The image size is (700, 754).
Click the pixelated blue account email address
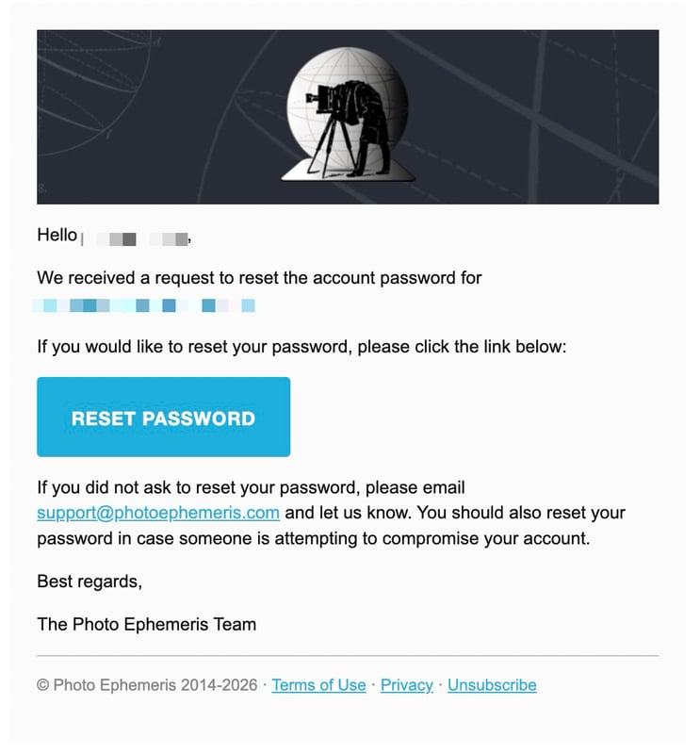tap(144, 305)
